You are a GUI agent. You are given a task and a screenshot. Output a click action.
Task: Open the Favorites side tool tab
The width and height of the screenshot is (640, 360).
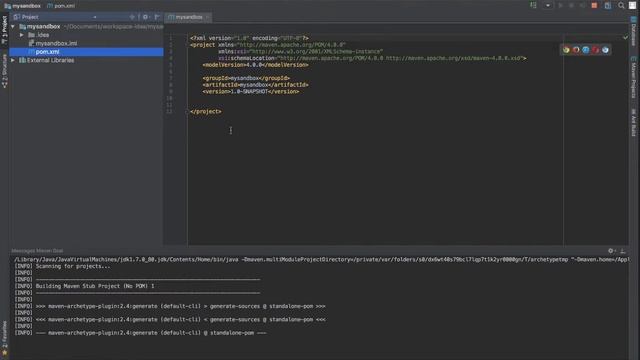pos(4,338)
